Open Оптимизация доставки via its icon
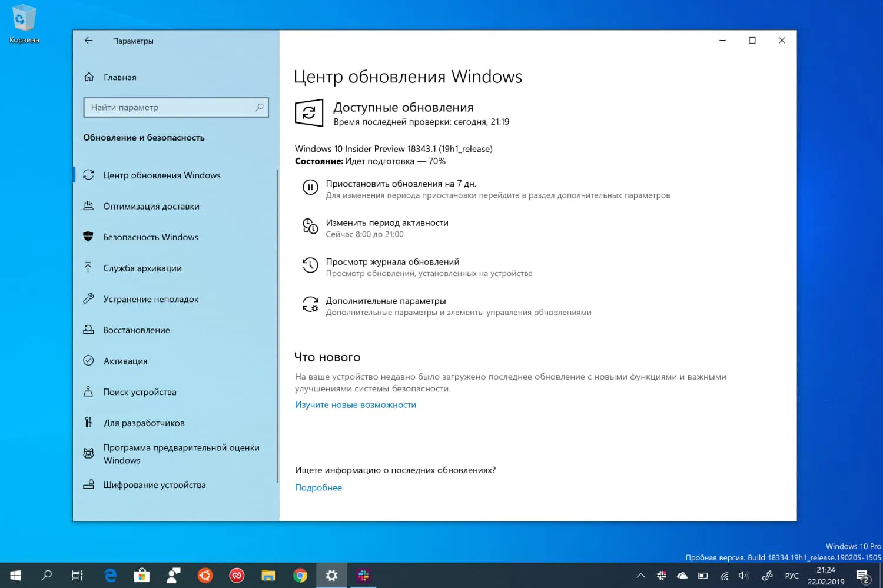 (88, 206)
